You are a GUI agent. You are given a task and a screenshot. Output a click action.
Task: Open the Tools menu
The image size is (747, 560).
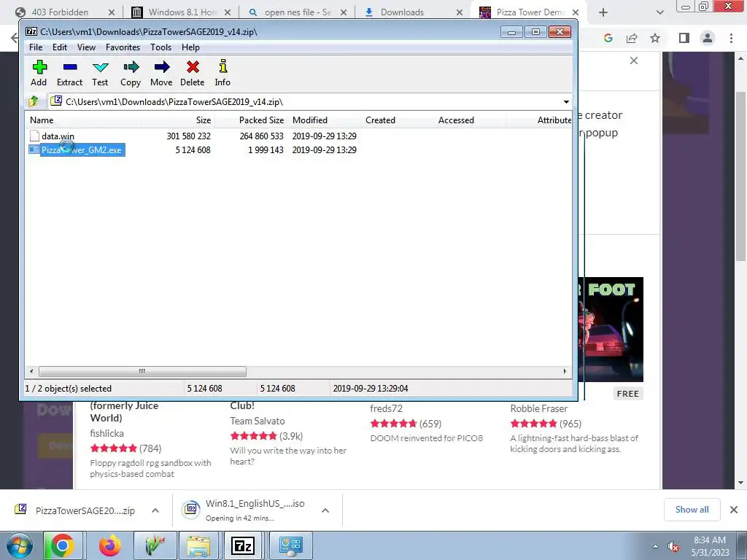click(160, 47)
